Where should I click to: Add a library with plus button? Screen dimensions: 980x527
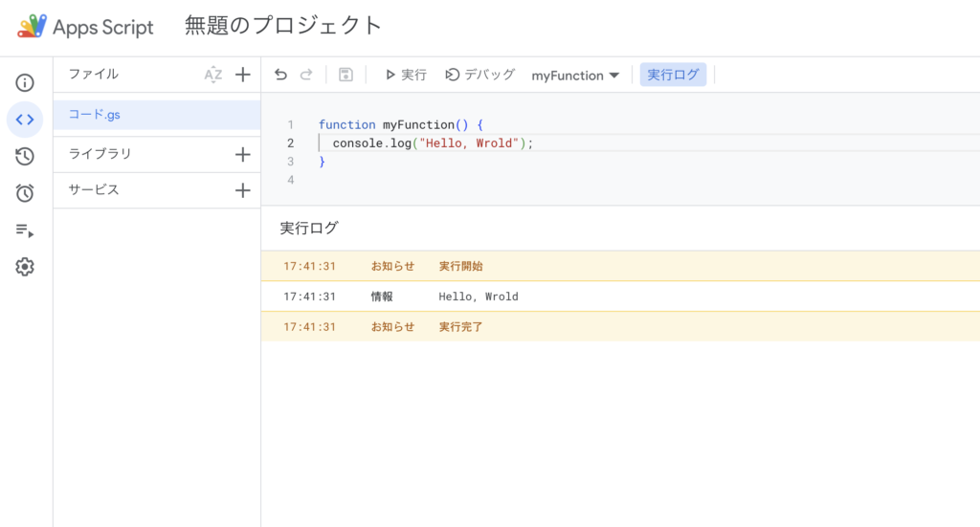coord(242,154)
